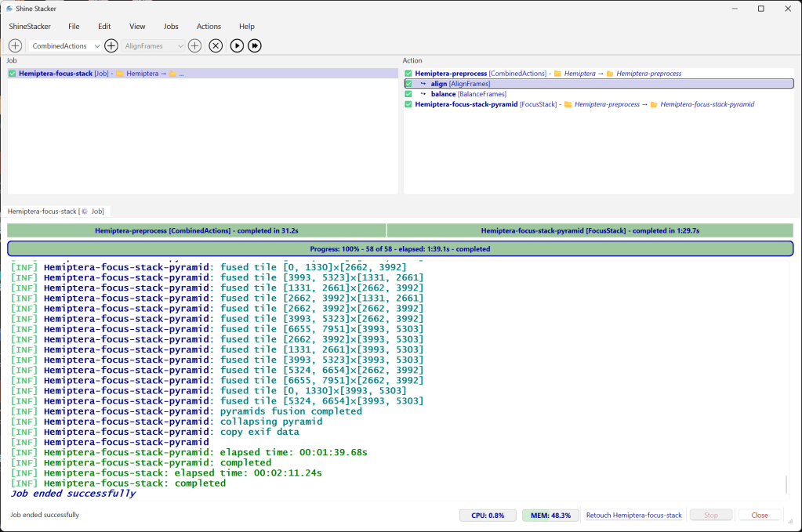Open the Actions menu
The height and width of the screenshot is (532, 802).
pos(209,27)
